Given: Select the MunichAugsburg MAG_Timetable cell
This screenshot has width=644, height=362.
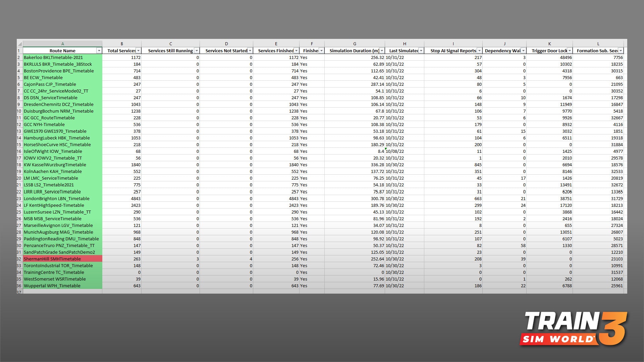Looking at the screenshot, I should tap(62, 232).
